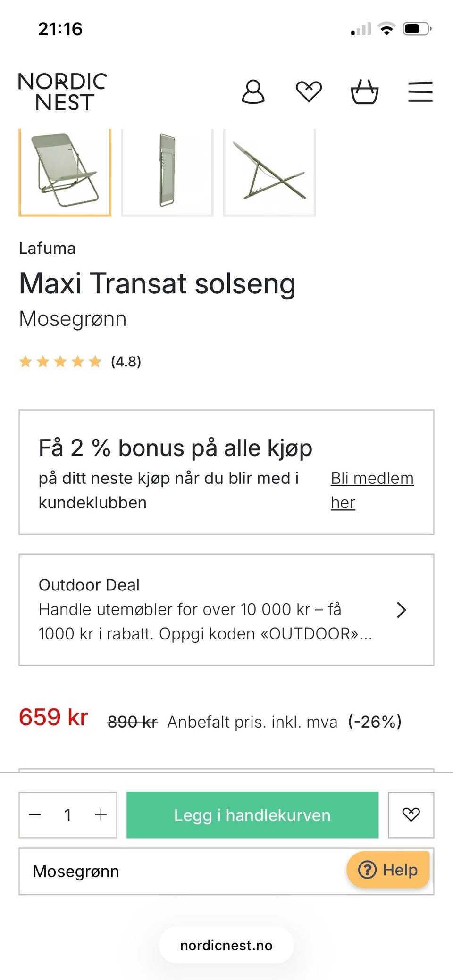This screenshot has width=453, height=980.
Task: Open the user account icon
Action: [x=253, y=91]
